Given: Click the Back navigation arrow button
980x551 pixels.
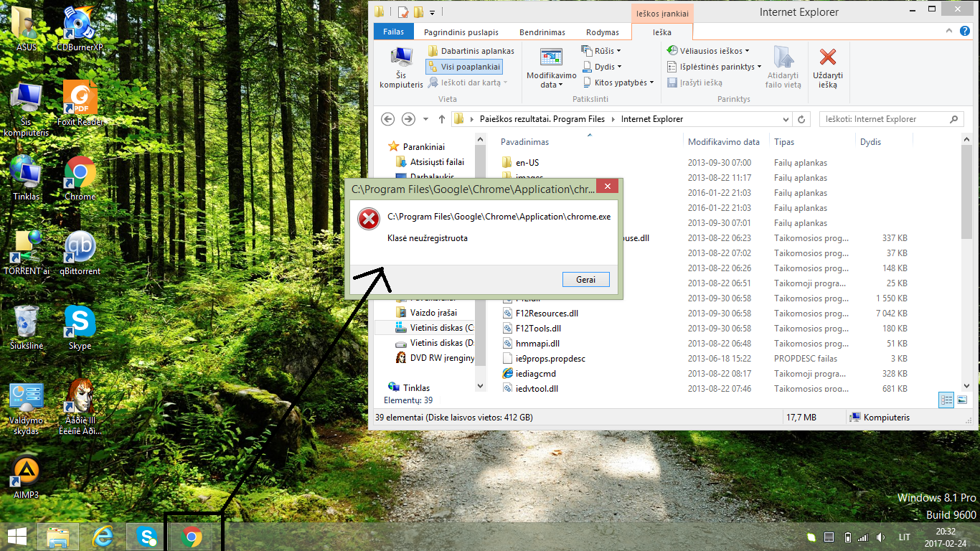Looking at the screenshot, I should [x=388, y=119].
